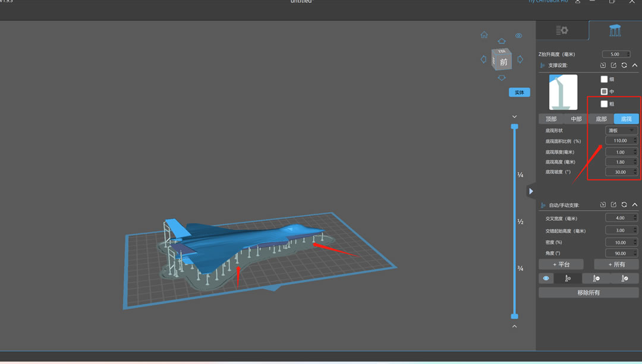Image resolution: width=642 pixels, height=364 pixels.
Task: Click the 自动/手动支撑 section icon
Action: tap(543, 205)
